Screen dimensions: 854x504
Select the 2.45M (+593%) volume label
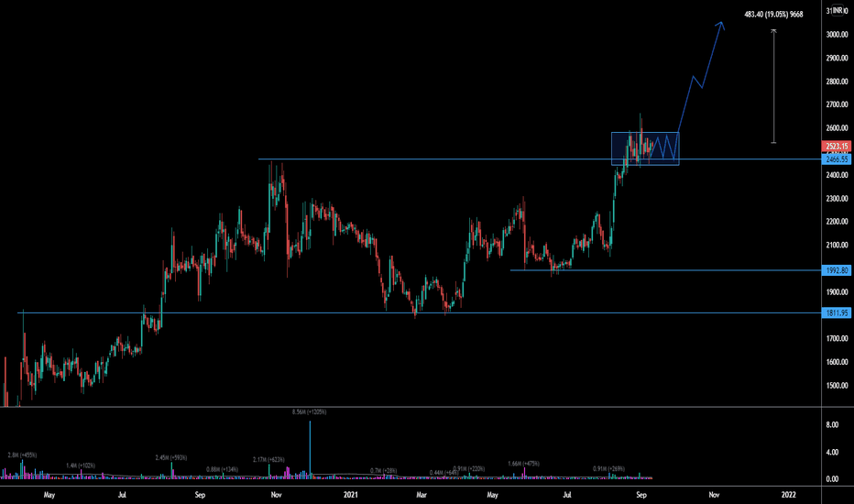(x=171, y=457)
